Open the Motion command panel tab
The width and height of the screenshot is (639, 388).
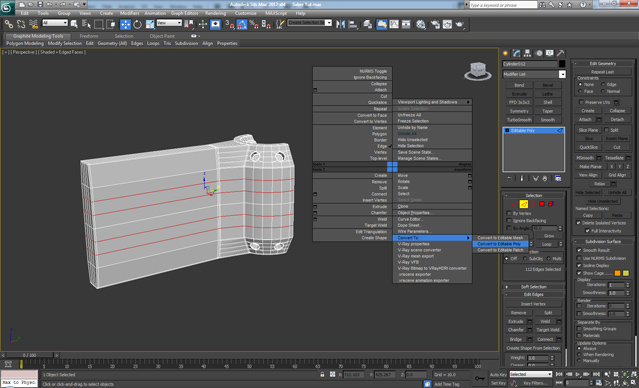(x=539, y=53)
